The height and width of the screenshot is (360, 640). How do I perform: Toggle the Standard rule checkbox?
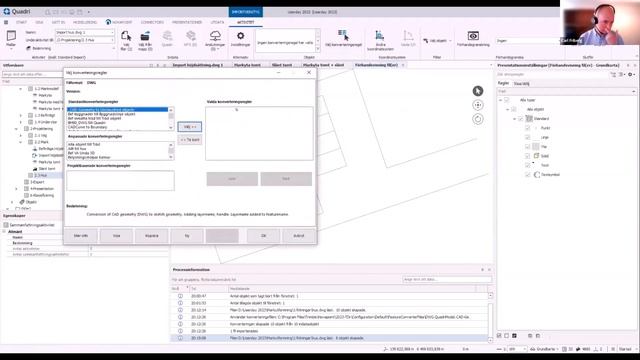pos(521,119)
